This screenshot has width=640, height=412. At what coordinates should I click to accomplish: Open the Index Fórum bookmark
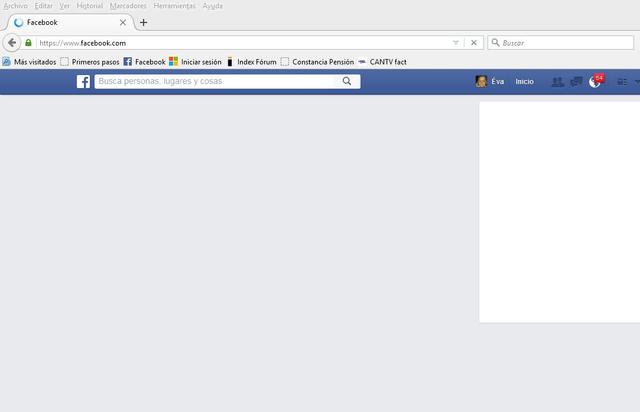tap(251, 62)
